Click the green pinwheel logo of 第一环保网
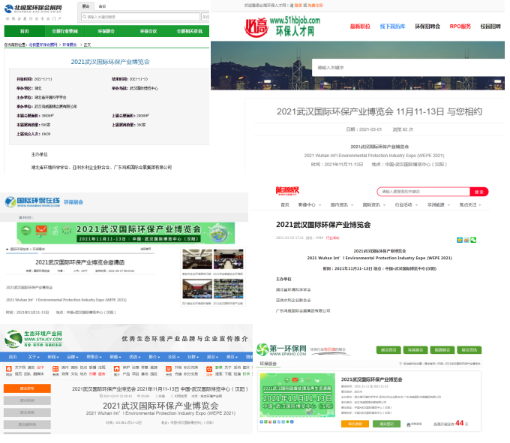The height and width of the screenshot is (443, 510). tap(262, 349)
